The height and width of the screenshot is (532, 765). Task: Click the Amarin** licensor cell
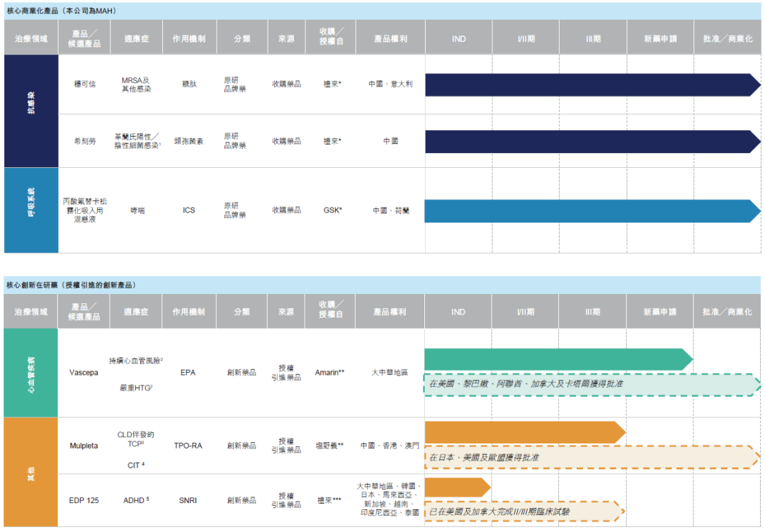point(330,373)
